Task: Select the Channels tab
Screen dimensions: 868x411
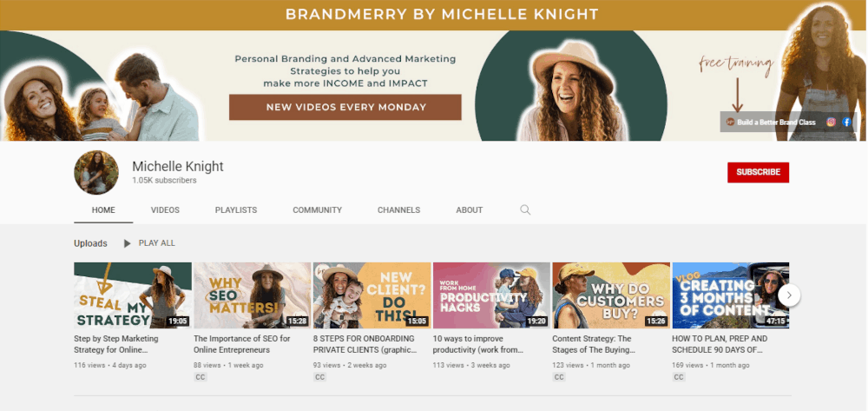Action: coord(398,210)
